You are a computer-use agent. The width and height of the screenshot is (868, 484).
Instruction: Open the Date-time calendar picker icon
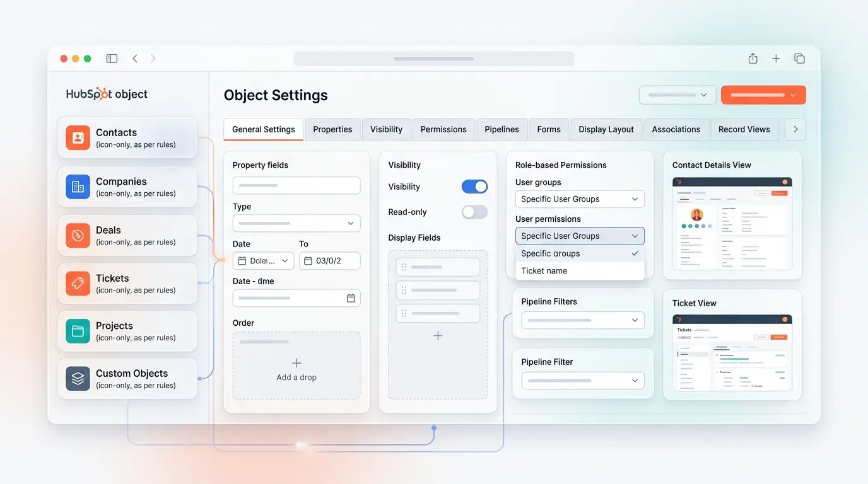coord(351,298)
